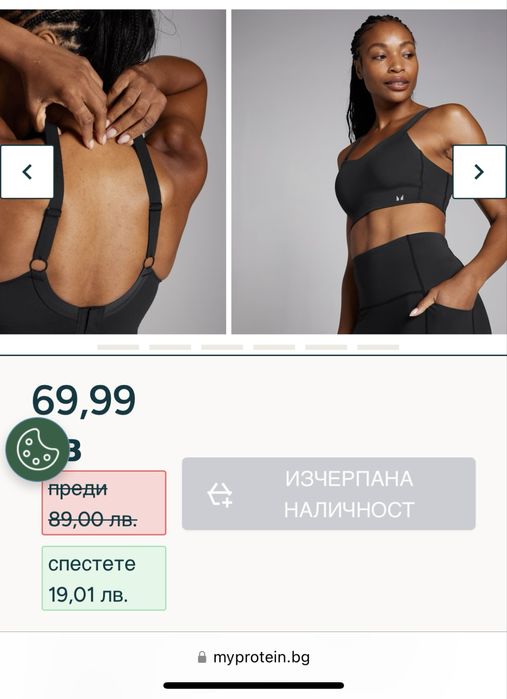
Task: Open cookie settings via green cookie icon
Action: click(x=37, y=450)
